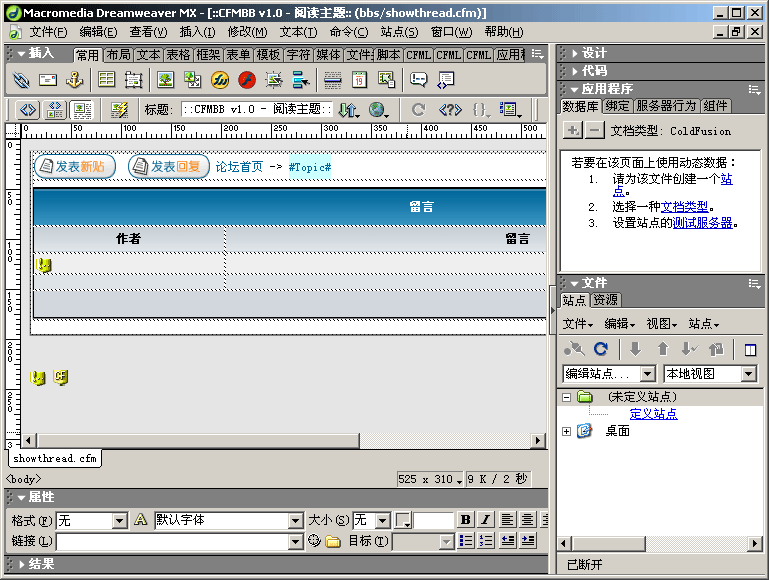This screenshot has height=580, width=769.
Task: Open the 编辑站点 dropdown
Action: [x=647, y=374]
